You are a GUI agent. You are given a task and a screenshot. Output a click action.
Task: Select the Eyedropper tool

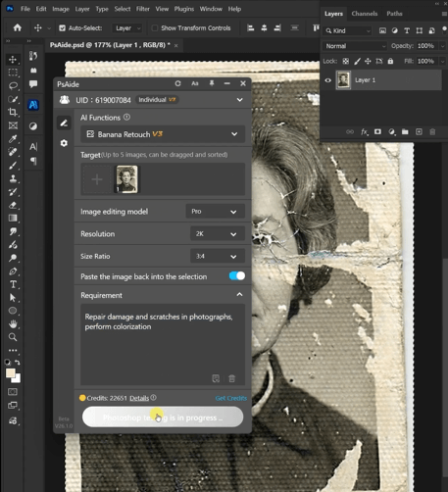tap(13, 139)
